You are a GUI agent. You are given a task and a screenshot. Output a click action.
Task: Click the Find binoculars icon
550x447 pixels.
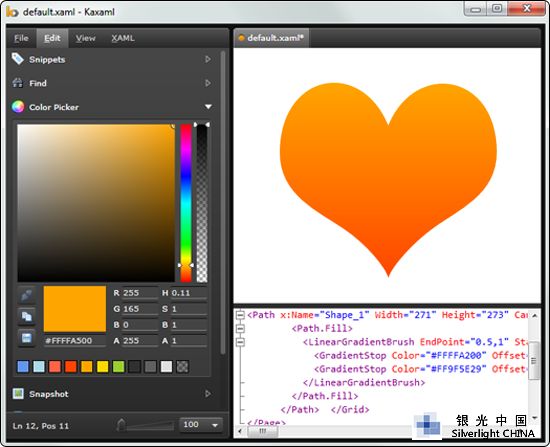pos(18,83)
